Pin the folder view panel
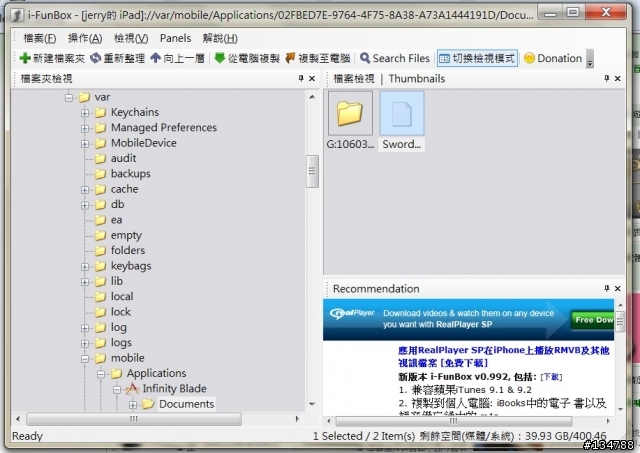The height and width of the screenshot is (453, 640). 301,78
